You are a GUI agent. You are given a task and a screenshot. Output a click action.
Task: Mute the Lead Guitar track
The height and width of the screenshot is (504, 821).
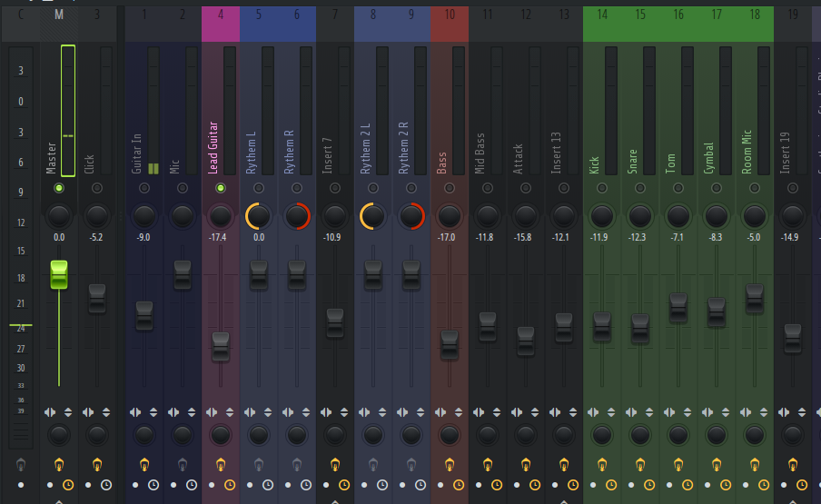(220, 188)
